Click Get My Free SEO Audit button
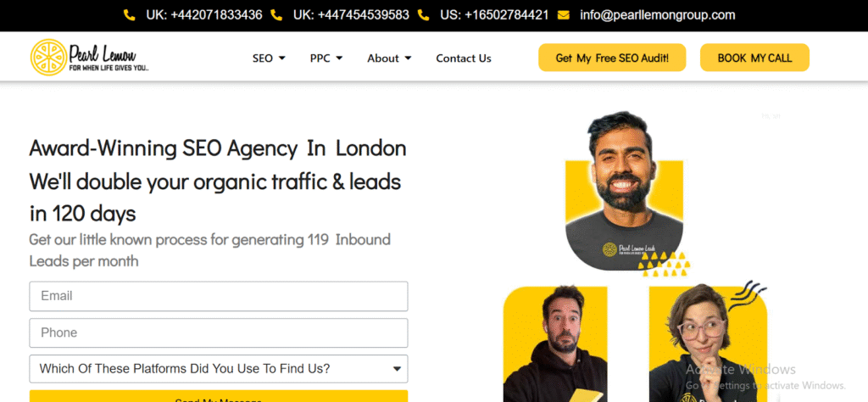 pyautogui.click(x=612, y=58)
